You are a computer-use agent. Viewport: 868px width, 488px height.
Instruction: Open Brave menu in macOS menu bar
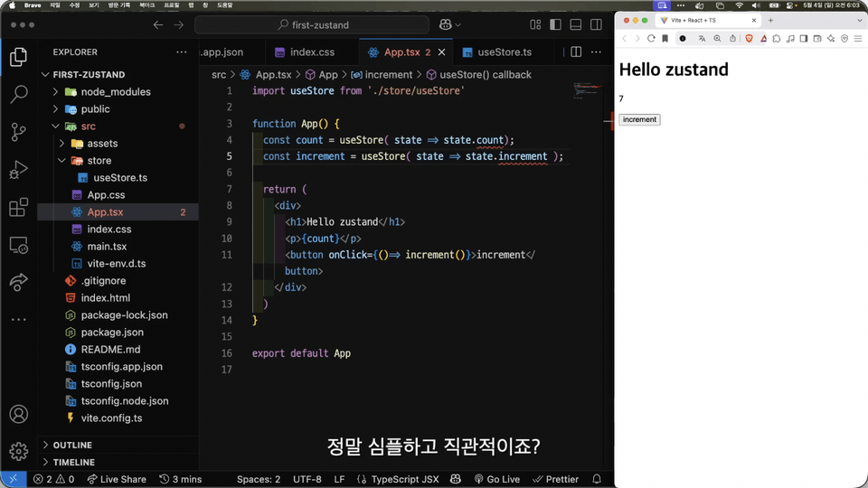[x=33, y=5]
